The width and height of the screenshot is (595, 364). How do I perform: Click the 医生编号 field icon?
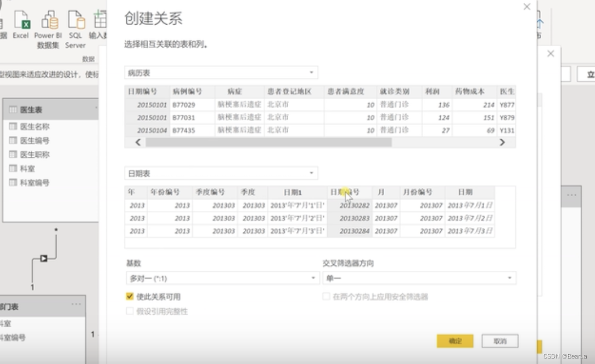[x=13, y=140]
